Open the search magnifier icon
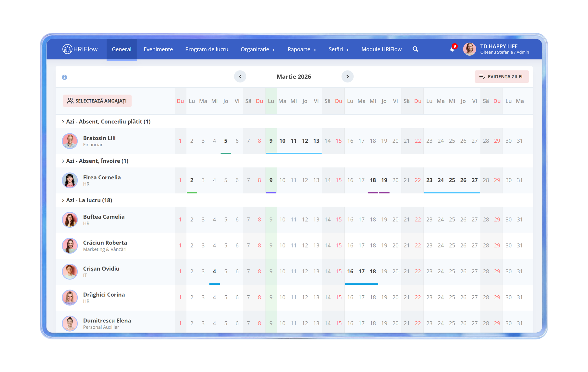 415,49
